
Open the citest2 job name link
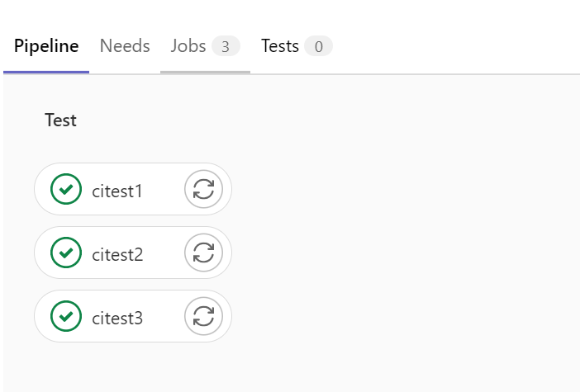click(x=117, y=254)
